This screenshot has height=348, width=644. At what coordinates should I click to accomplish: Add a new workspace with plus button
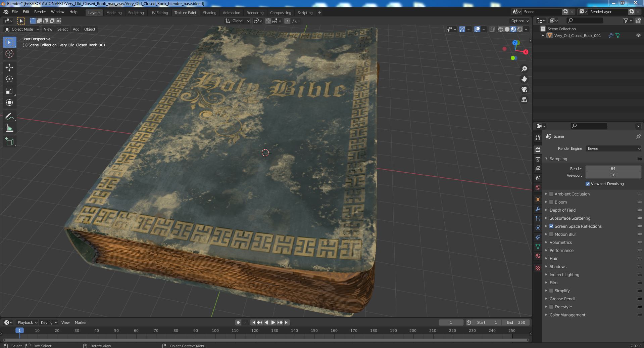pyautogui.click(x=319, y=13)
